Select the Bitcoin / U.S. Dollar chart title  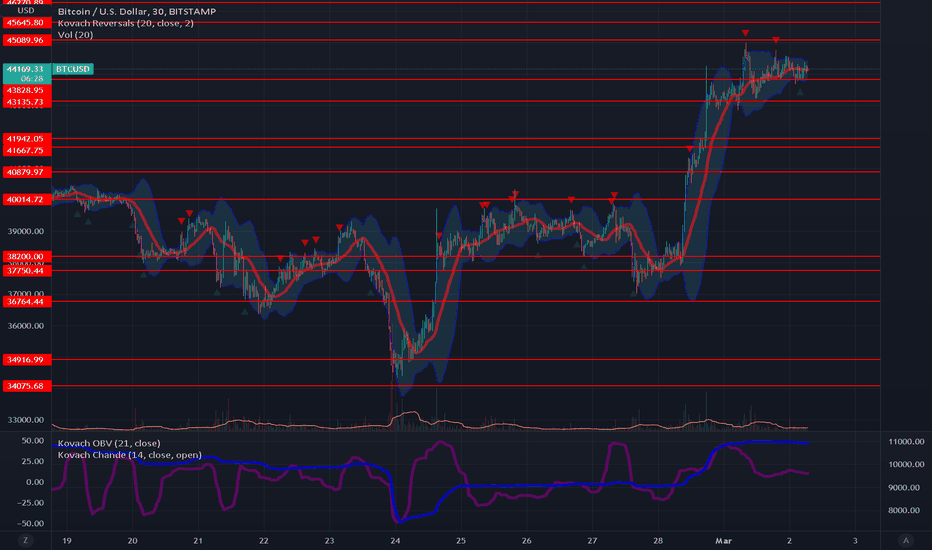[x=137, y=11]
